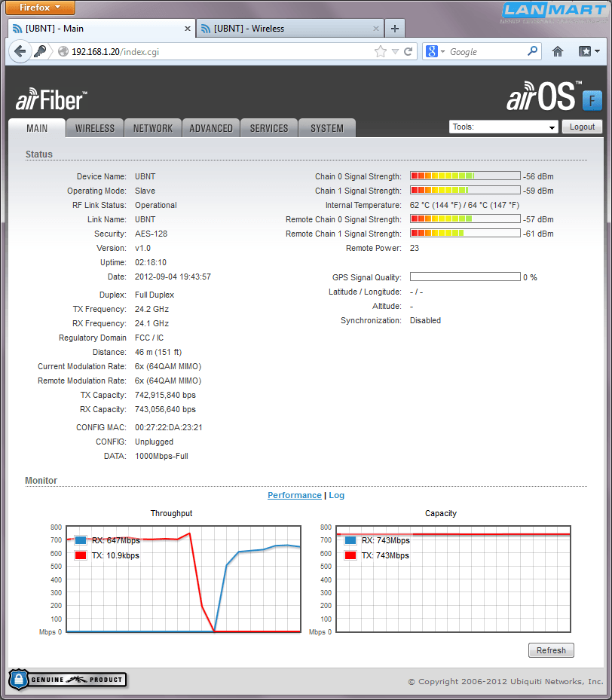Click the red TX swatch in Throughput legend
612x700 pixels.
81,555
